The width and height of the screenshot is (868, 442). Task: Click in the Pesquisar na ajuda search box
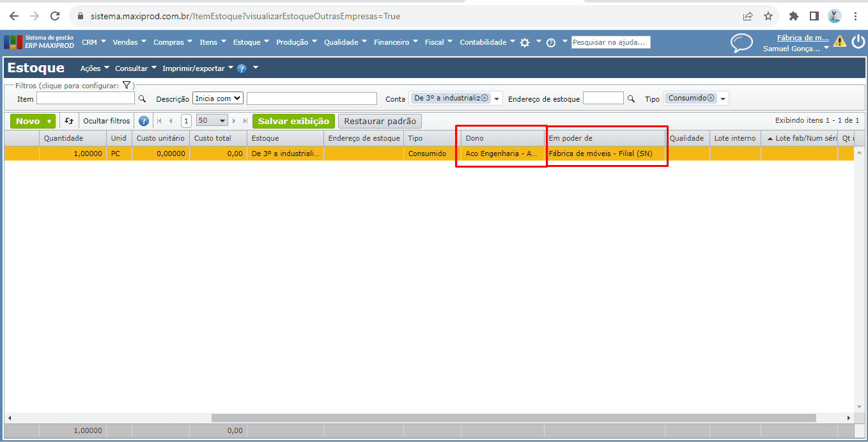click(x=611, y=42)
